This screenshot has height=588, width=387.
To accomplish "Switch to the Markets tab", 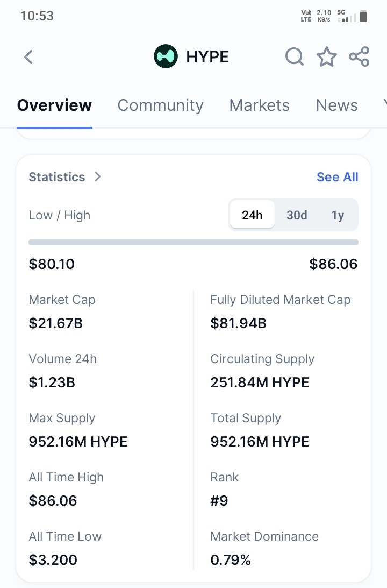I will 259,105.
